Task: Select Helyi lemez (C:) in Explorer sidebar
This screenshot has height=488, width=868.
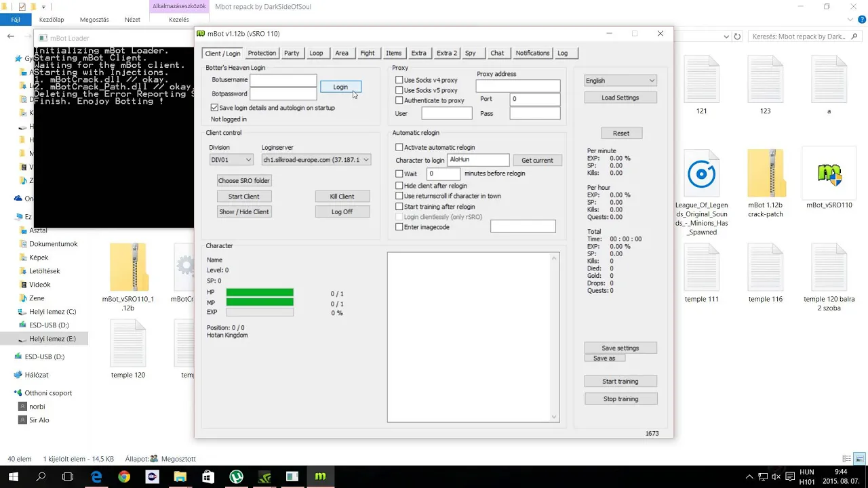Action: (x=52, y=312)
